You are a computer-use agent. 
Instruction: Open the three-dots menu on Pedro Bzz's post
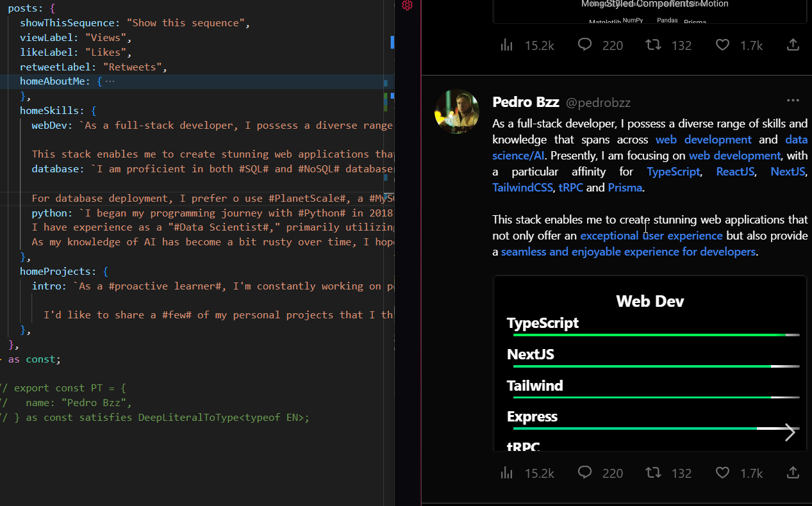(793, 101)
